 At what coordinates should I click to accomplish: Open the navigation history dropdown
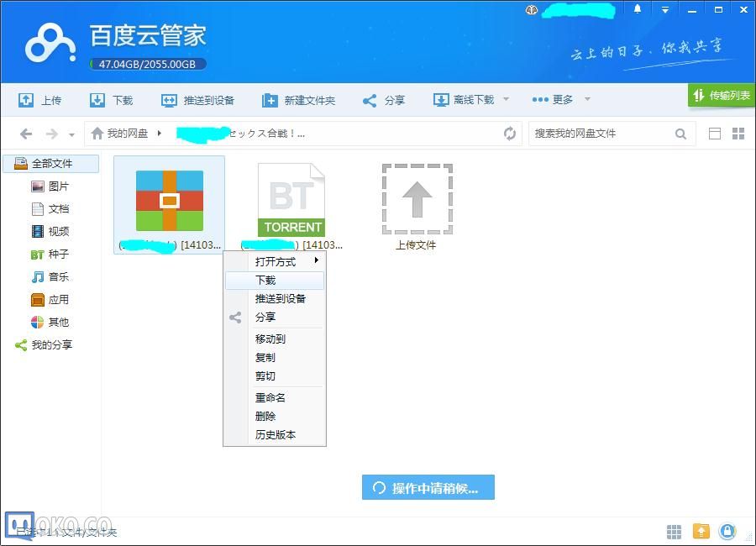71,134
